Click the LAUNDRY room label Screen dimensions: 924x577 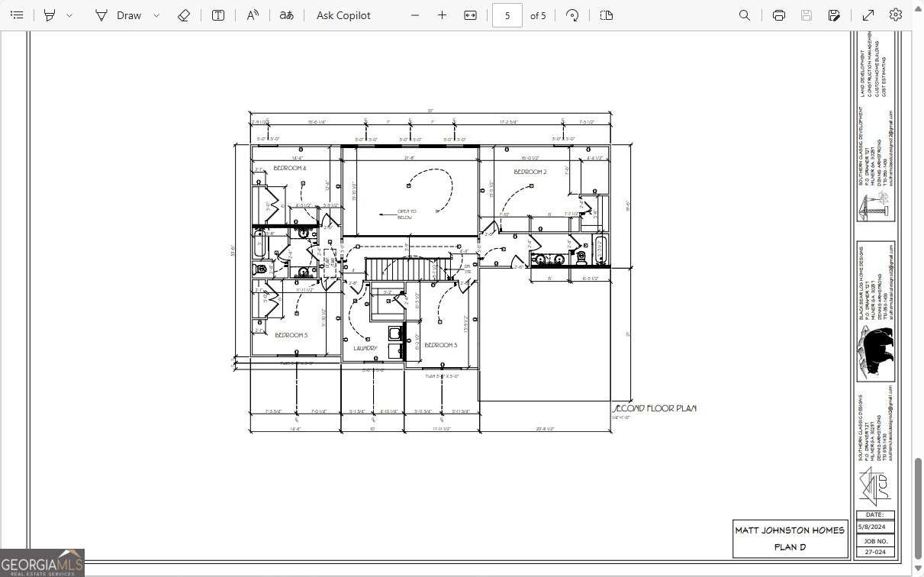tap(365, 348)
